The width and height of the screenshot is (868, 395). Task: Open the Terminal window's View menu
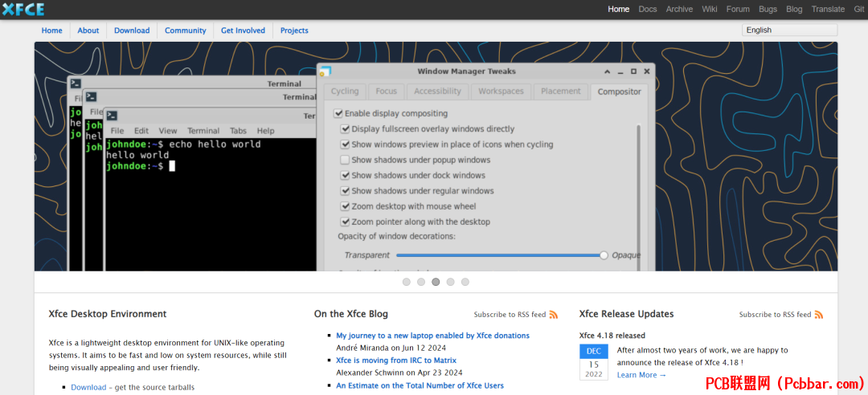point(168,131)
